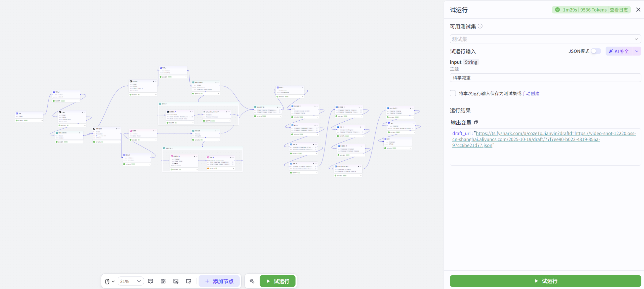The height and width of the screenshot is (289, 644).
Task: Click the mouse interaction mode icon
Action: tap(107, 281)
